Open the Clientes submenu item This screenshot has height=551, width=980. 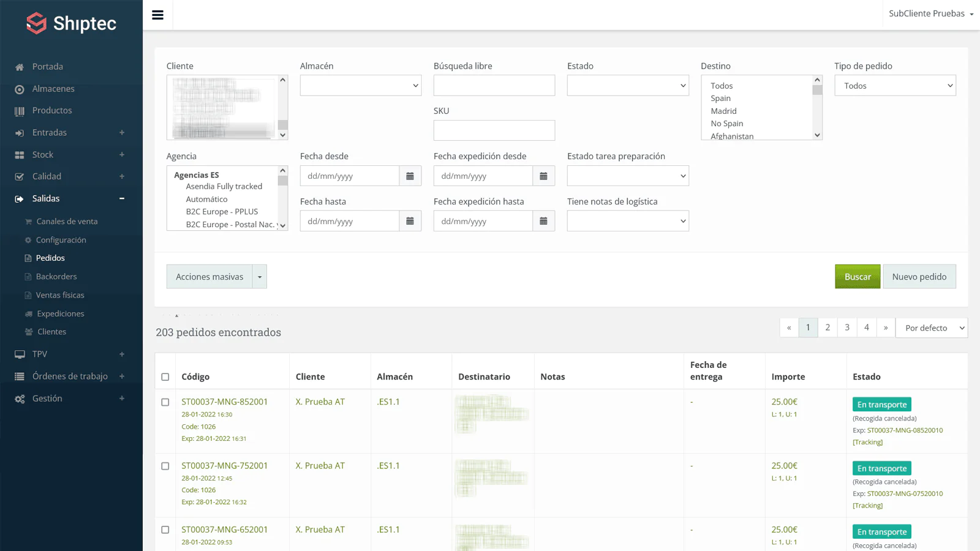[x=51, y=332]
